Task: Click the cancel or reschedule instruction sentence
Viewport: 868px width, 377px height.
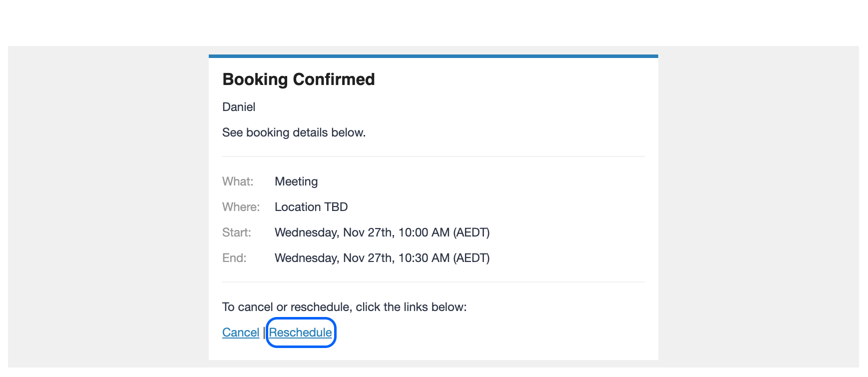Action: tap(345, 307)
